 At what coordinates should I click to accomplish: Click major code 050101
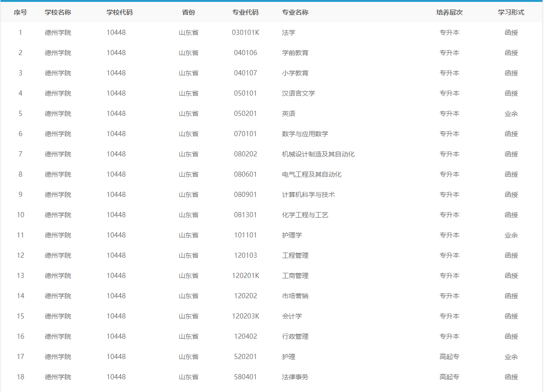pos(246,93)
